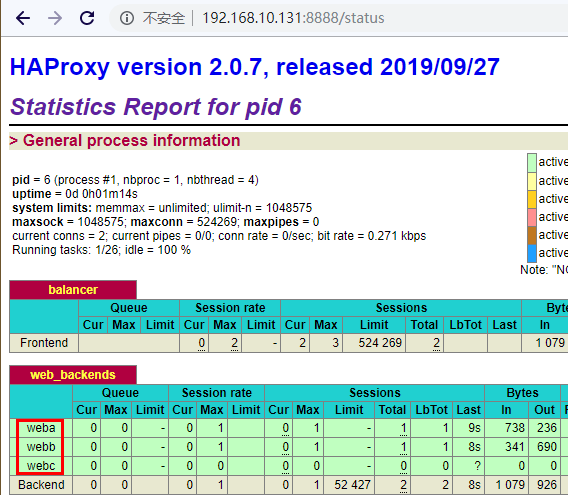Screen dimensions: 568x495
Task: Click the browser back arrow
Action: (23, 18)
